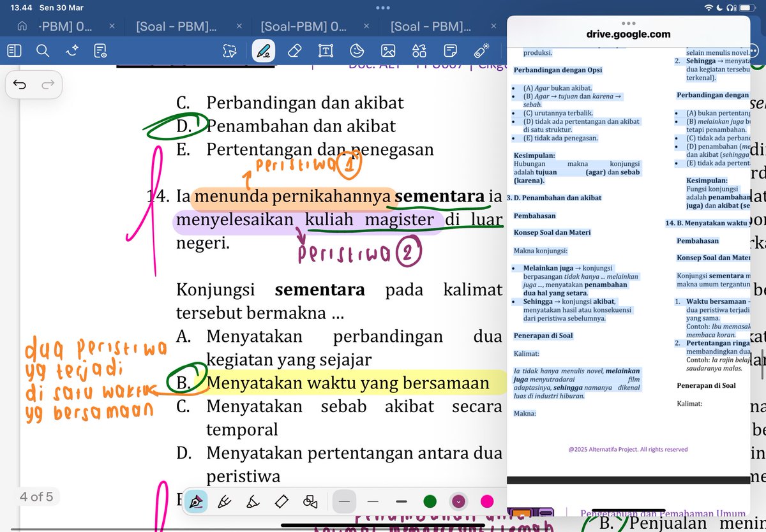This screenshot has height=532, width=766.
Task: Choose the brush pen style
Action: [253, 501]
